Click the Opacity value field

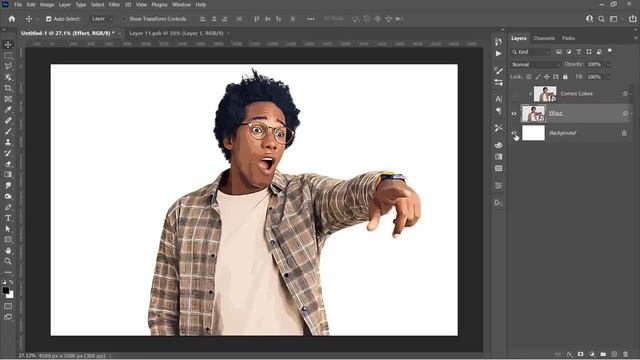click(596, 64)
